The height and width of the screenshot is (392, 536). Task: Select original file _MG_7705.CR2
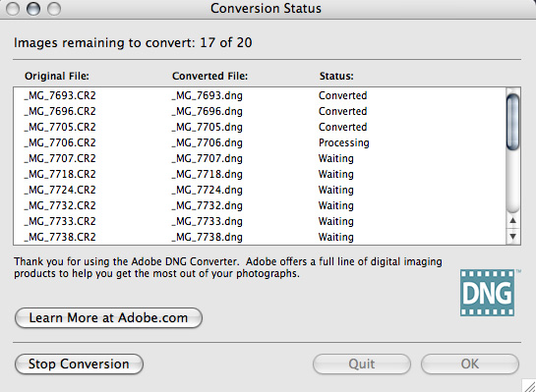60,127
